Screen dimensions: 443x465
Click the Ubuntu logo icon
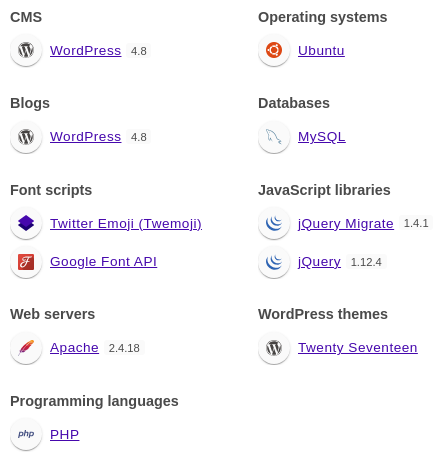274,50
